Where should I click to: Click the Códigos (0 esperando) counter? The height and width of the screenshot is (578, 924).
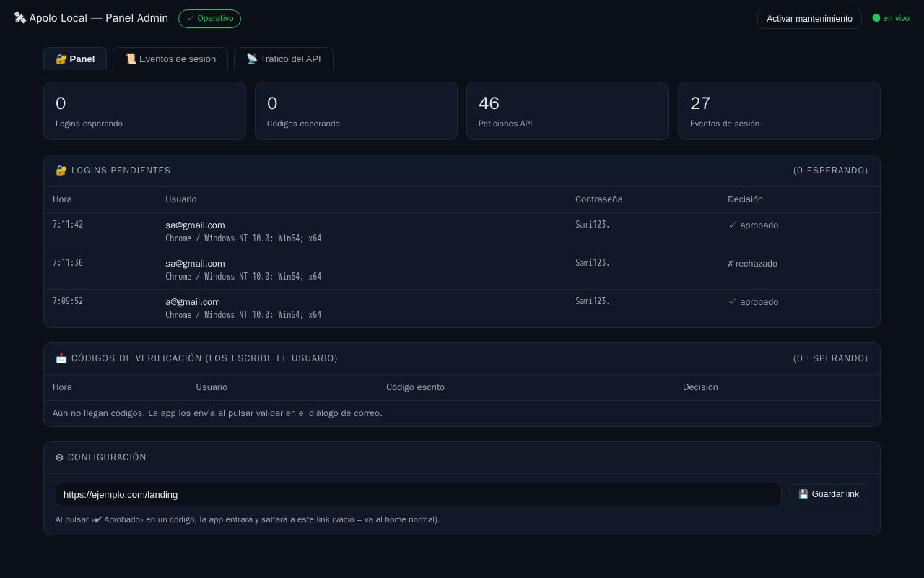(x=830, y=358)
